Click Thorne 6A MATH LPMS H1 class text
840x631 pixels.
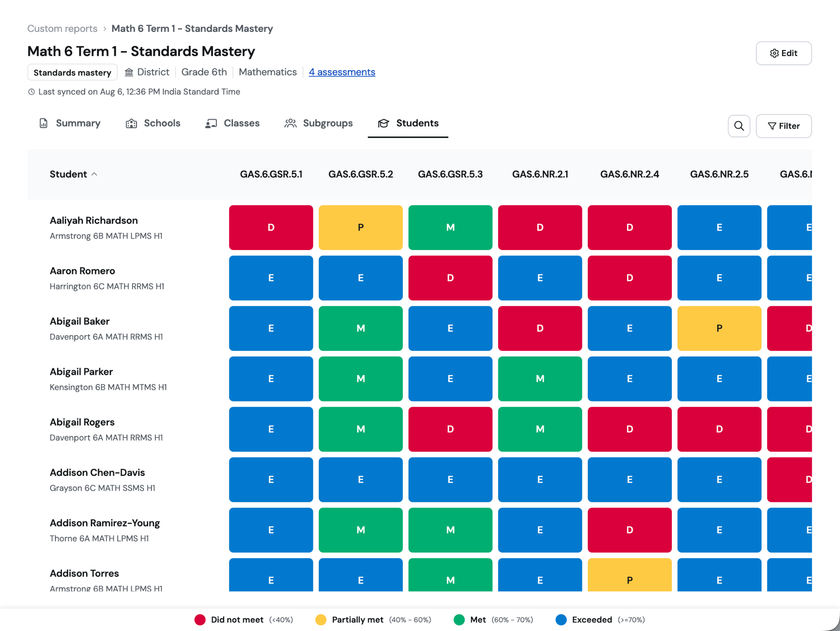[99, 539]
